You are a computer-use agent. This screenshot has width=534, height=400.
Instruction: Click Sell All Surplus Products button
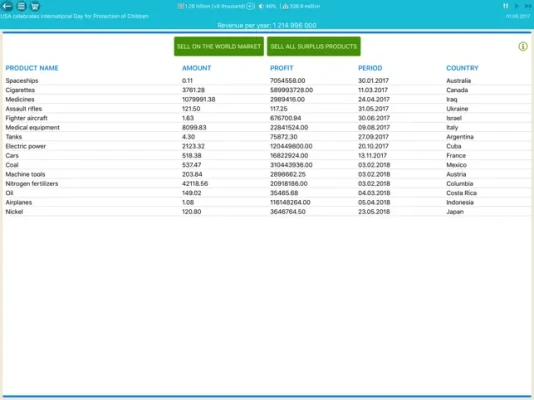tap(314, 46)
